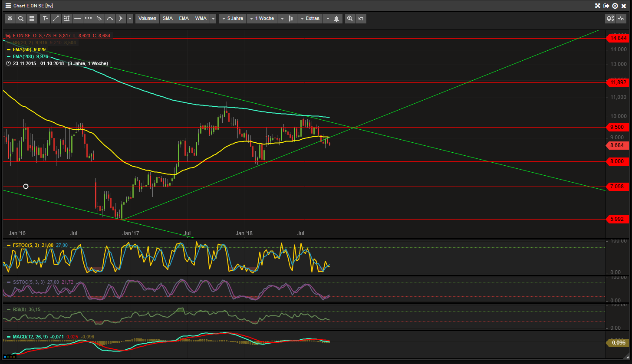Open the hamburger menu next to Chart title
This screenshot has height=364, width=632.
[8, 6]
